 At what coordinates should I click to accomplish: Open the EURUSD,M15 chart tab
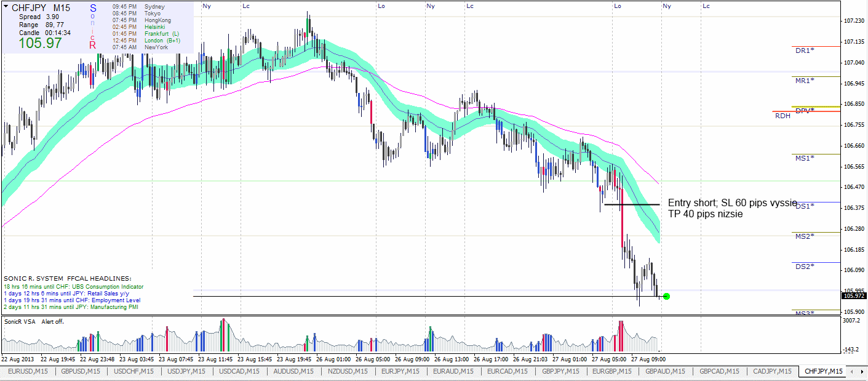click(x=28, y=371)
